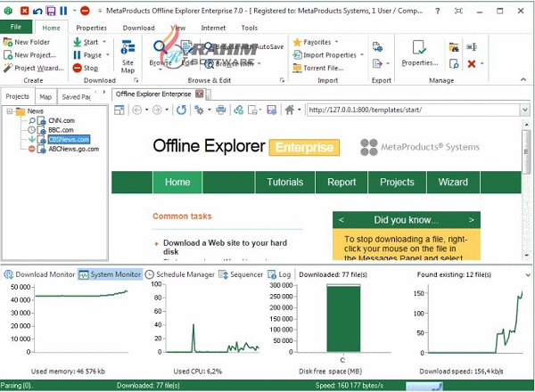The image size is (535, 392).
Task: Open the Download ribbon tab
Action: coord(138,28)
